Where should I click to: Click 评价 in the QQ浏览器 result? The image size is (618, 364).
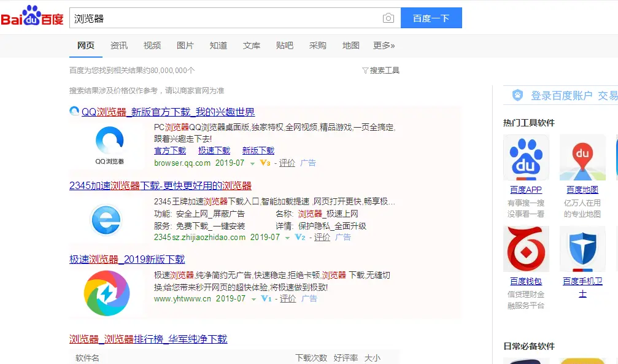coord(287,163)
